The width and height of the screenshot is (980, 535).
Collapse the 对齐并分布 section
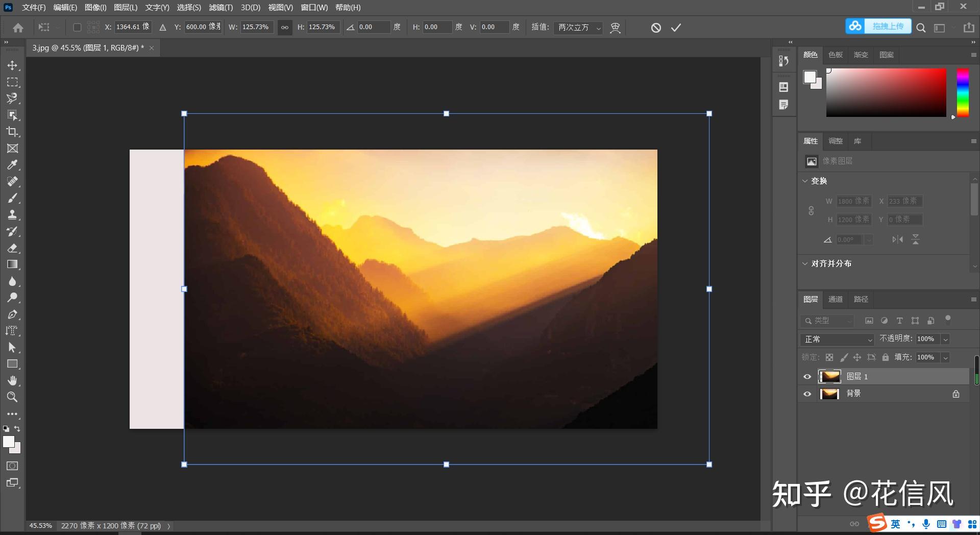pos(805,263)
